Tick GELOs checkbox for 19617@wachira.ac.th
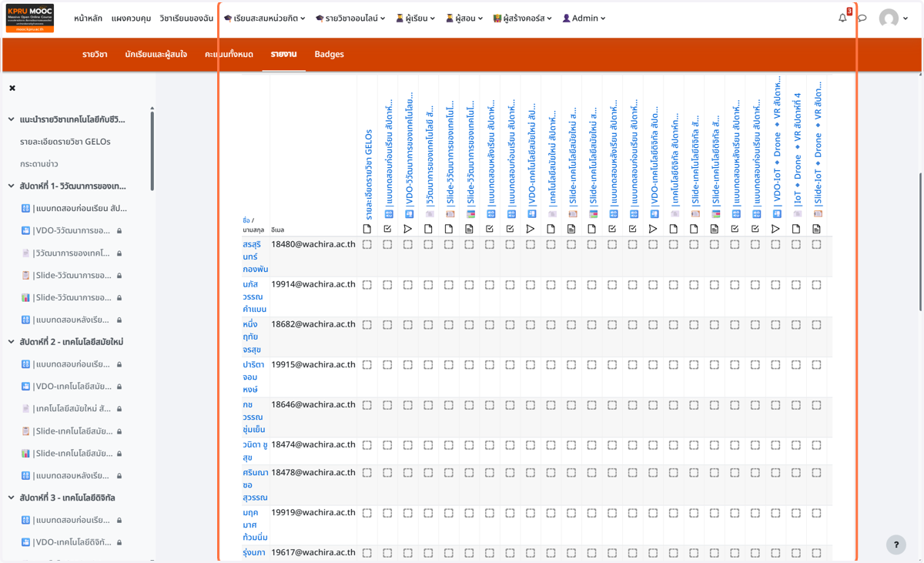924x563 pixels. click(367, 553)
